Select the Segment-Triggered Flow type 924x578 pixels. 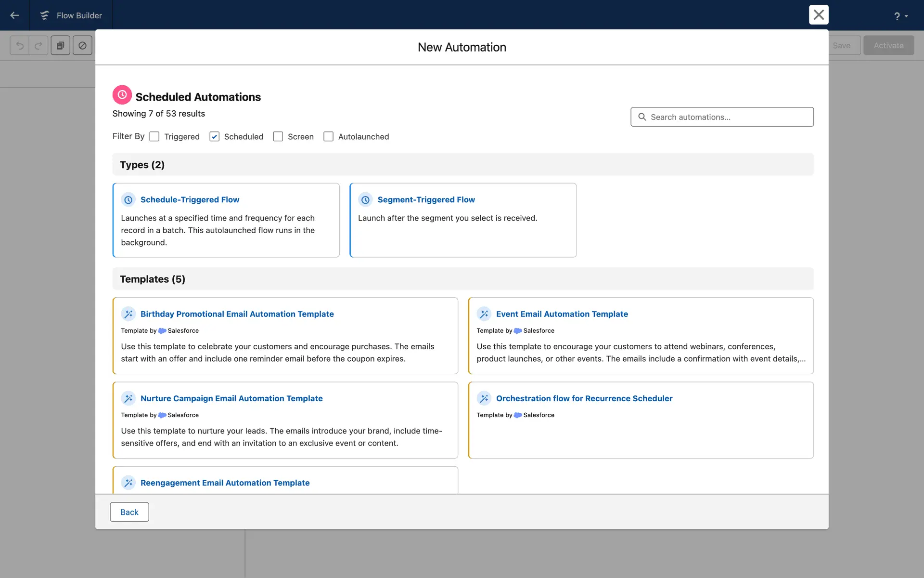tap(426, 200)
